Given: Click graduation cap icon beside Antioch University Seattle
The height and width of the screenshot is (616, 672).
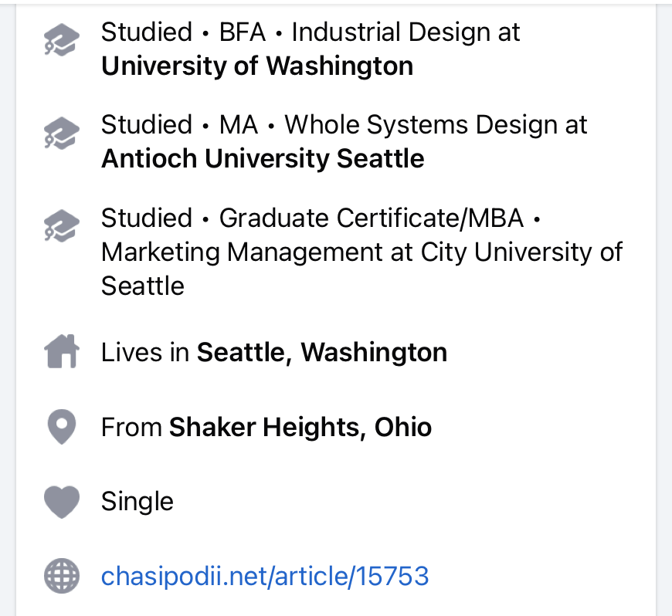Looking at the screenshot, I should [x=61, y=132].
